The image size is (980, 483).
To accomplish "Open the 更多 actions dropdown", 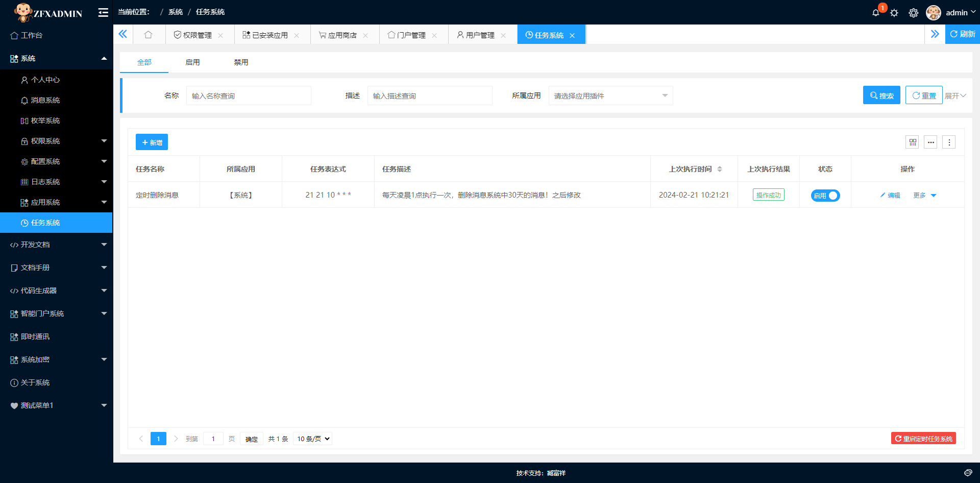I will click(x=924, y=196).
